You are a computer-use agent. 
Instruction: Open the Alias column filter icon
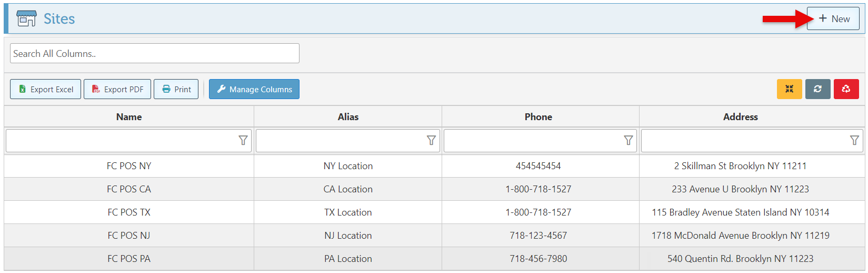tap(431, 140)
